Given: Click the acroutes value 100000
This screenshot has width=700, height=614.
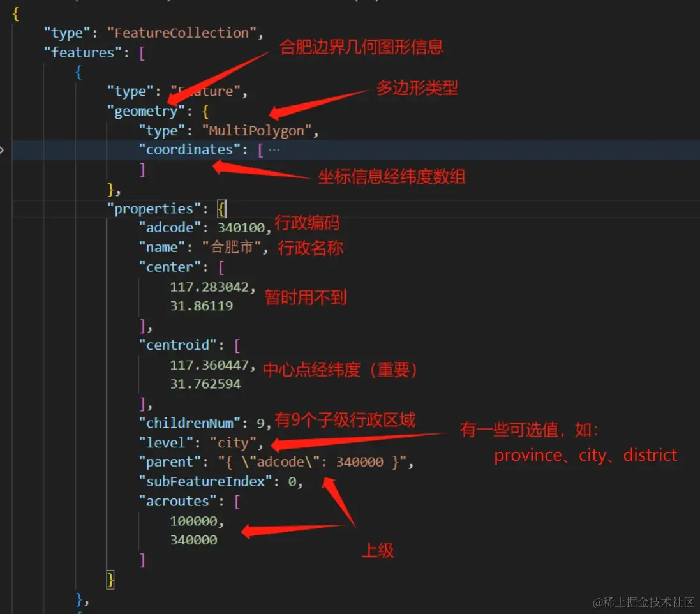Looking at the screenshot, I should (193, 521).
